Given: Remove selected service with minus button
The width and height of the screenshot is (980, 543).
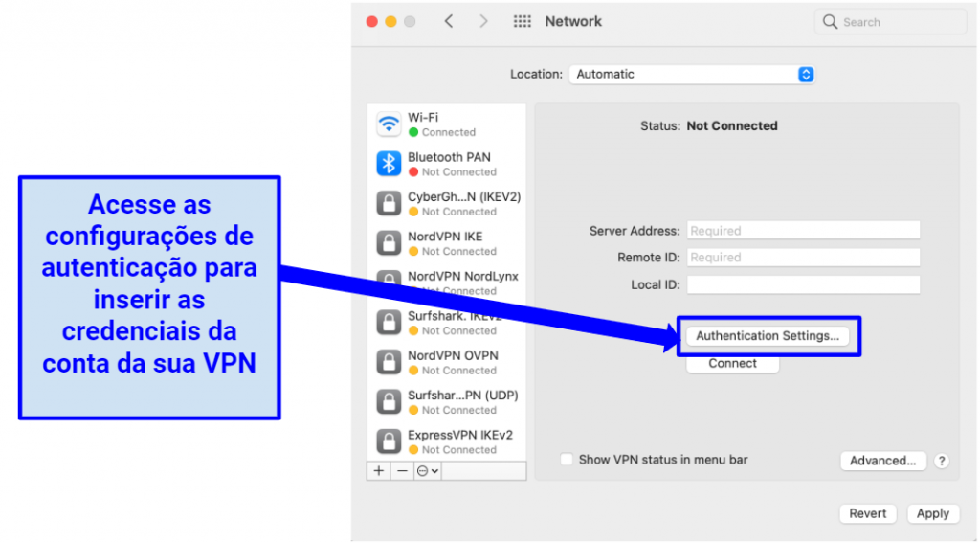Looking at the screenshot, I should pos(403,471).
